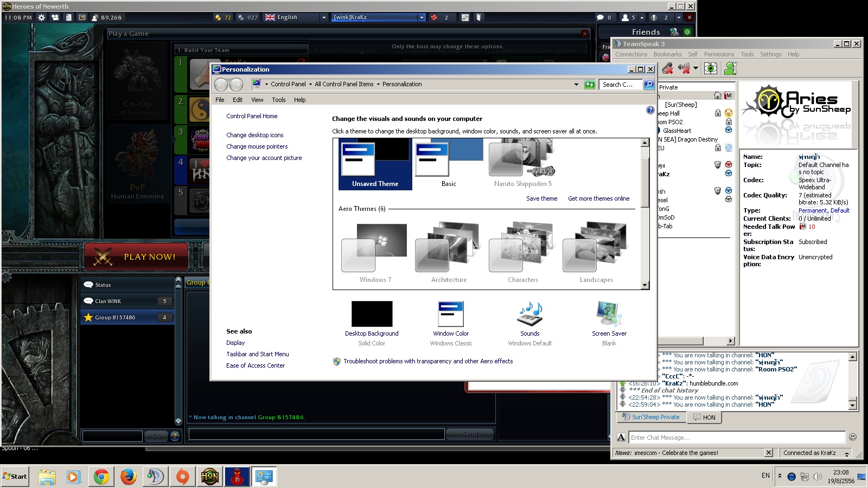Switch to HON chat tab in TeamSpeak
The width and height of the screenshot is (868, 488).
(705, 418)
